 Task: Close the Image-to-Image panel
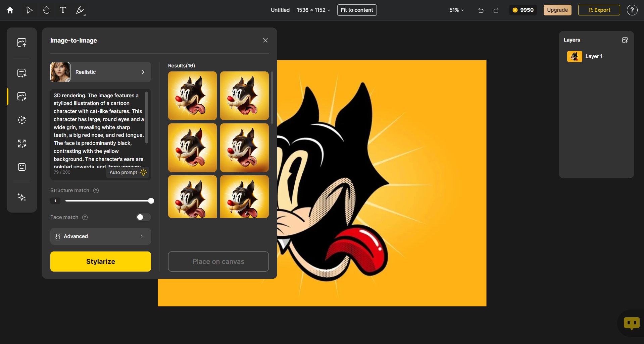pos(265,40)
